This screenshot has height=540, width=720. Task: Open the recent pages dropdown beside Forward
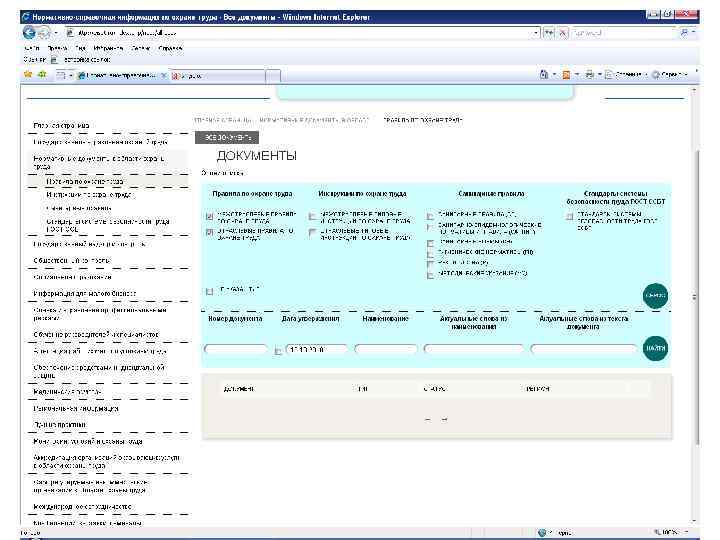pos(56,33)
